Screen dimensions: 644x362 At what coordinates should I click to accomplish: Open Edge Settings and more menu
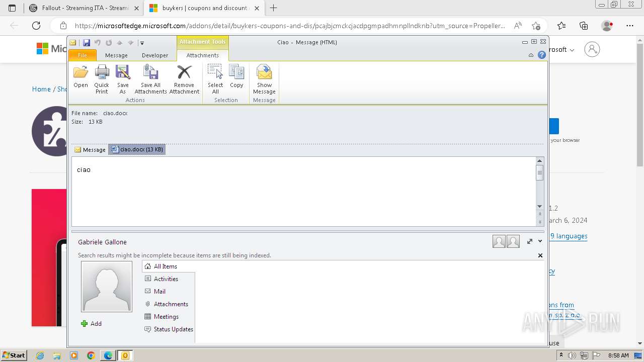point(630,26)
